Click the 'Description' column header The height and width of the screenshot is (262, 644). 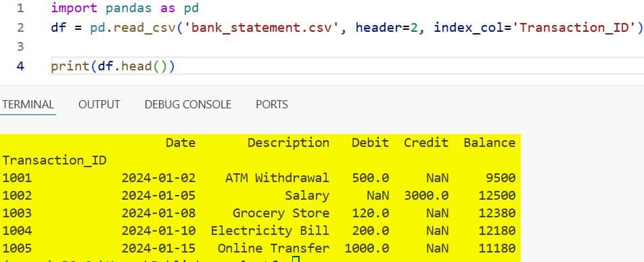click(288, 143)
